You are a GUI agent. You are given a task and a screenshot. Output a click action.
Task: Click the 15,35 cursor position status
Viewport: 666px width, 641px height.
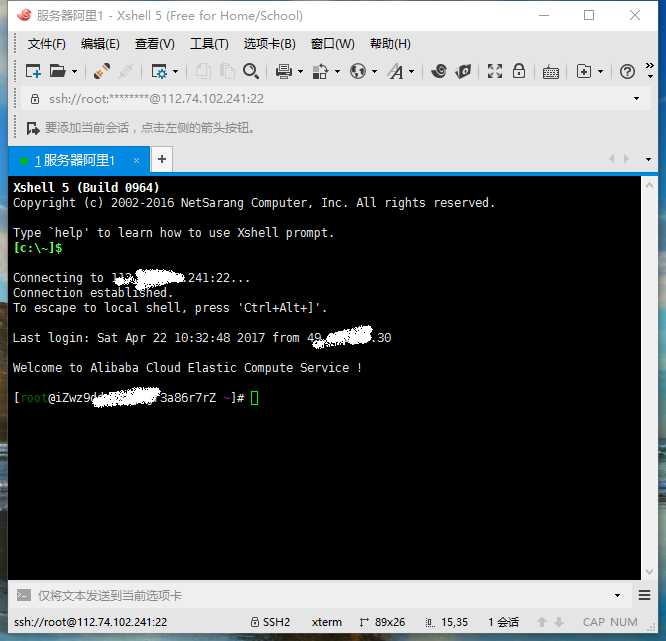(447, 622)
